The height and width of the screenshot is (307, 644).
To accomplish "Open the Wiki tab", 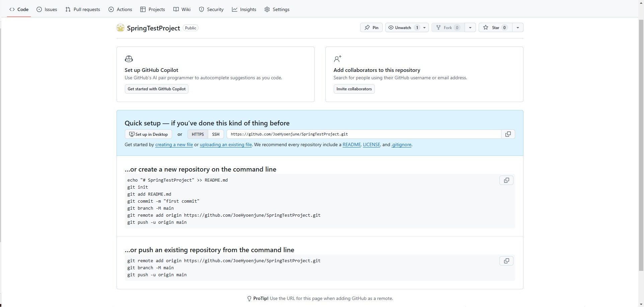I will 182,9.
